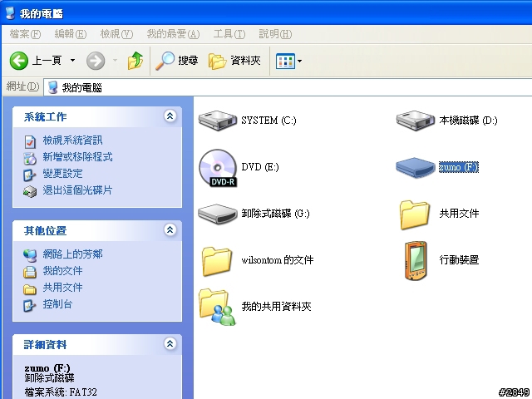
Task: Open the Views layout button
Action: (285, 61)
